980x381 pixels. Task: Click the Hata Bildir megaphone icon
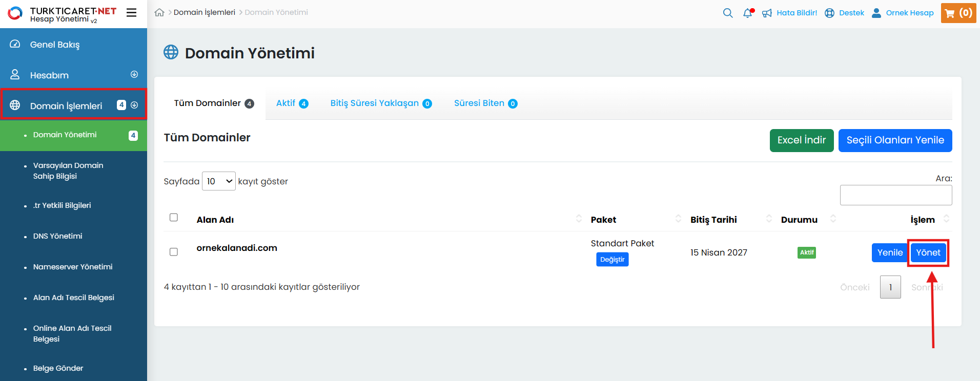767,13
